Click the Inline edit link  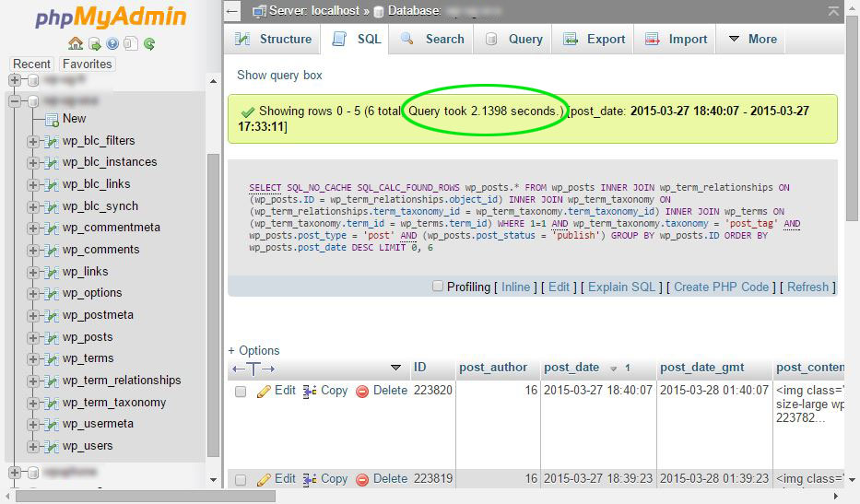tap(515, 287)
